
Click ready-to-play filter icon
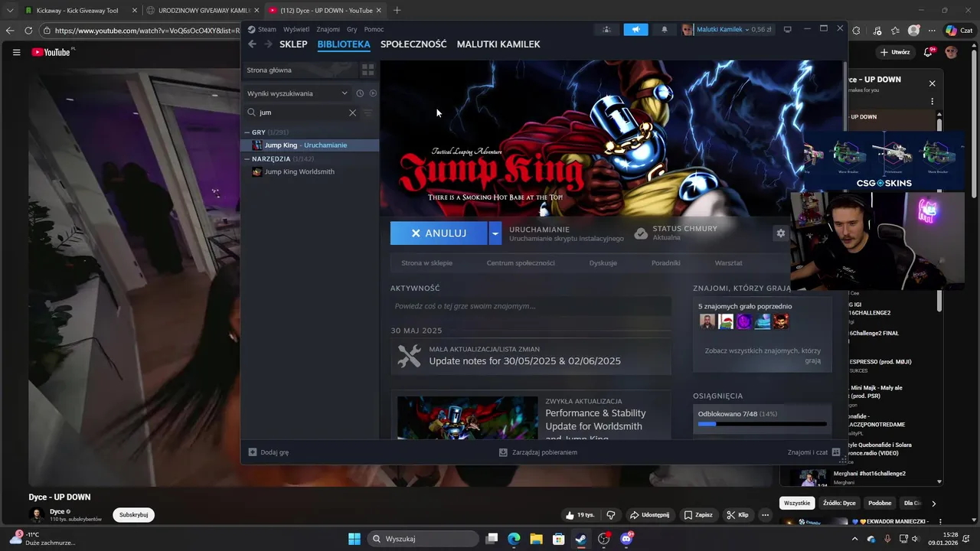(x=373, y=93)
